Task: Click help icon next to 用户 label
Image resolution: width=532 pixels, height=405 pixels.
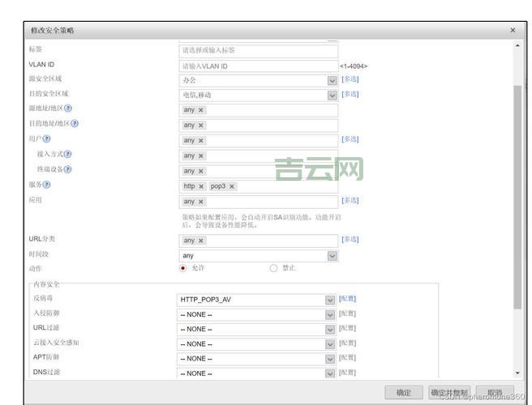Action: click(x=46, y=139)
